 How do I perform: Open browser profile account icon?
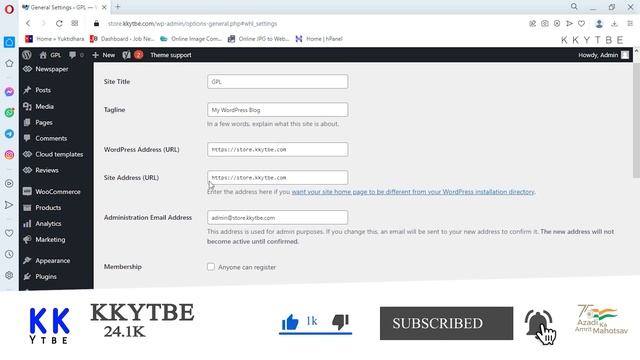pos(599,24)
